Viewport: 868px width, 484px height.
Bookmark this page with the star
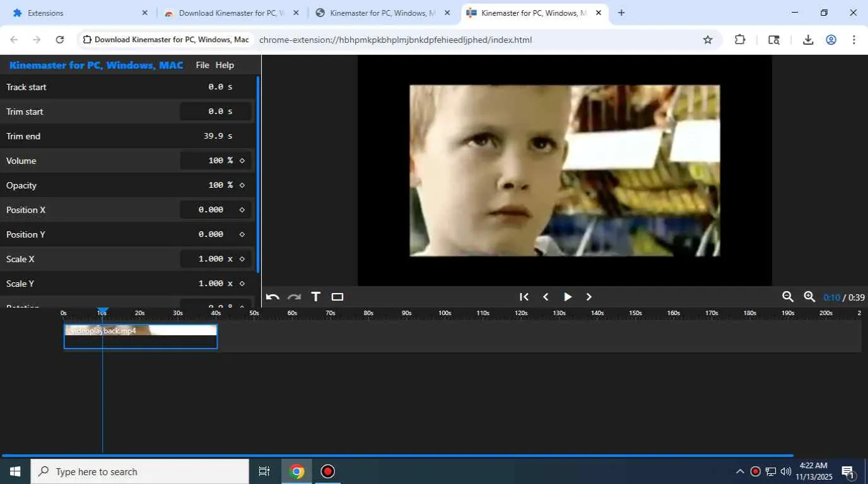tap(708, 40)
